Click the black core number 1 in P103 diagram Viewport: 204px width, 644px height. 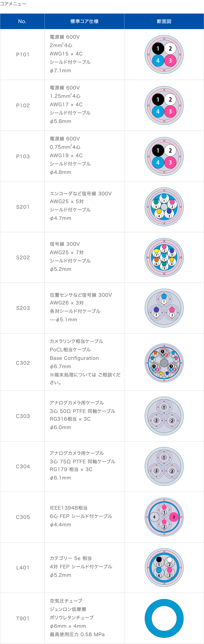(158, 150)
